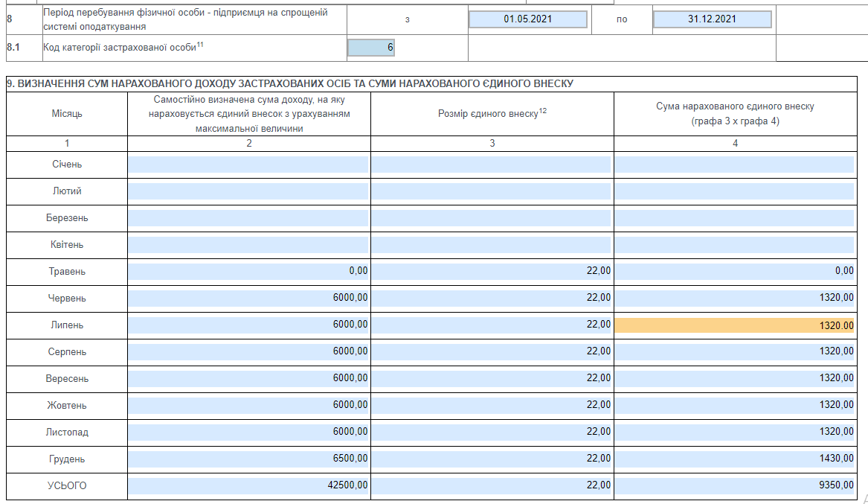
Task: Click the Місяць column header
Action: (67, 114)
